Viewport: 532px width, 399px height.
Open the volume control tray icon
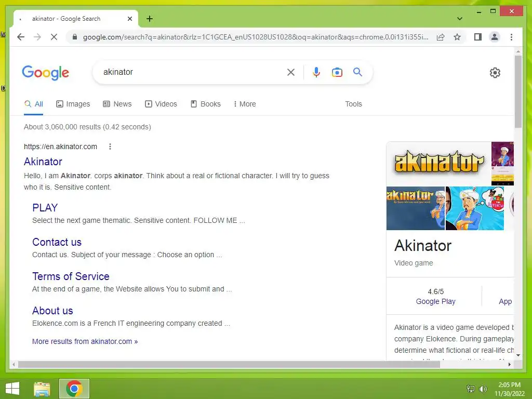(483, 389)
